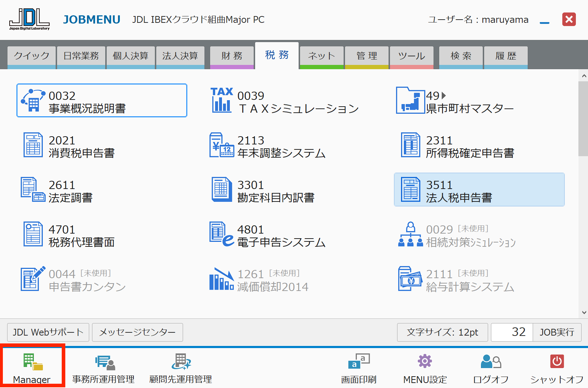Viewport: 588px width, 388px height.
Task: Switch to the 日常業務 tab
Action: click(x=81, y=57)
